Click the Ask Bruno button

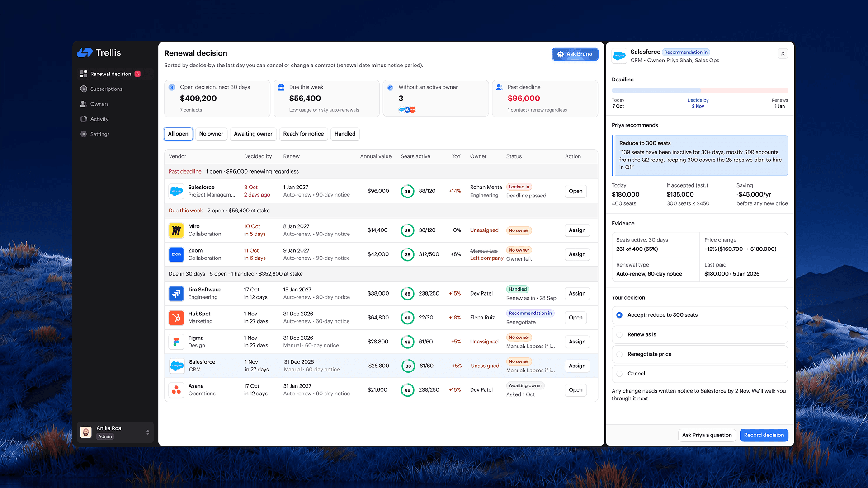point(575,54)
